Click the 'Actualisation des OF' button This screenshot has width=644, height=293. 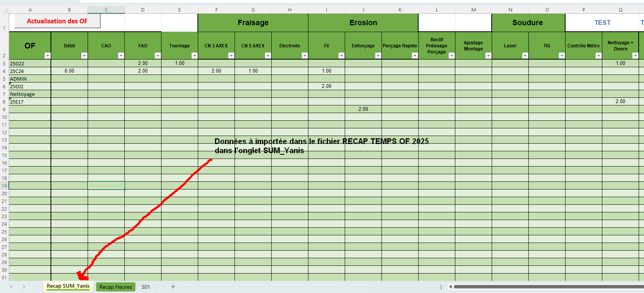[57, 21]
